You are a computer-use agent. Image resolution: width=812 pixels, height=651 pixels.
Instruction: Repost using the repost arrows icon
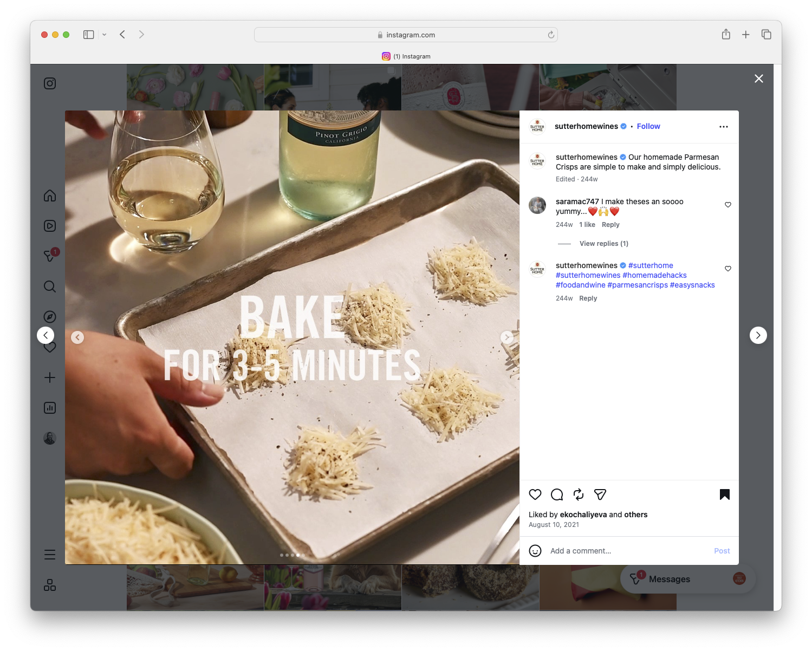pos(579,494)
